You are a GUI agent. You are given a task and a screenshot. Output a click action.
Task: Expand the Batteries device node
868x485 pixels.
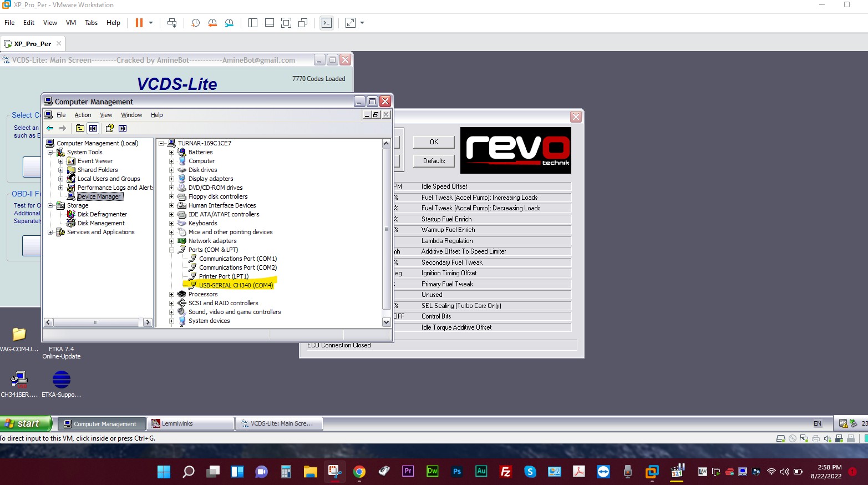[x=172, y=152]
